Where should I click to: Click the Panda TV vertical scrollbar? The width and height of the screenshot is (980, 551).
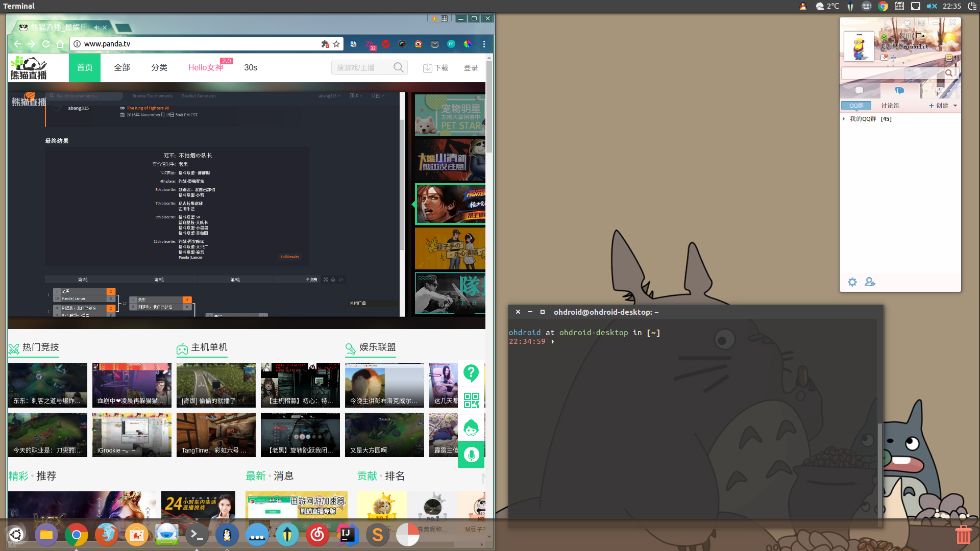pos(489,108)
